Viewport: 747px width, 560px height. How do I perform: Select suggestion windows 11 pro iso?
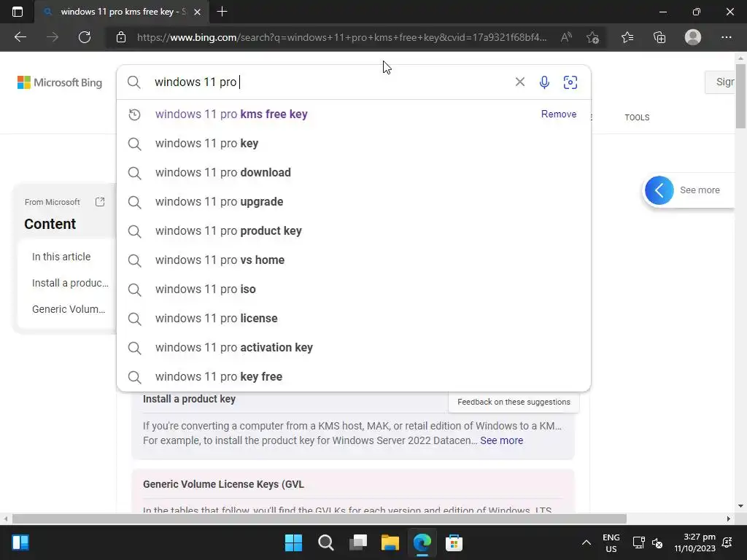(354, 289)
